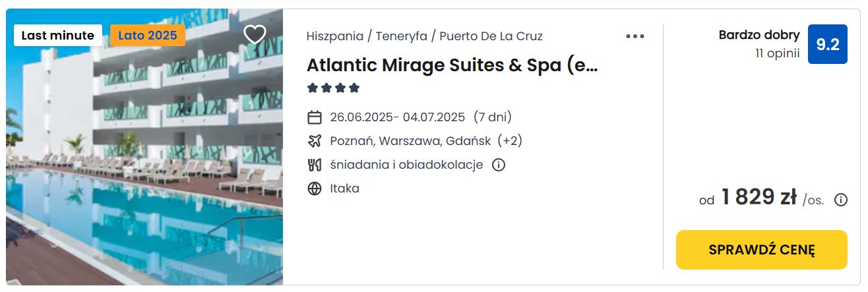The image size is (868, 292).
Task: Click the hotel pool photo thumbnail
Action: click(x=144, y=146)
